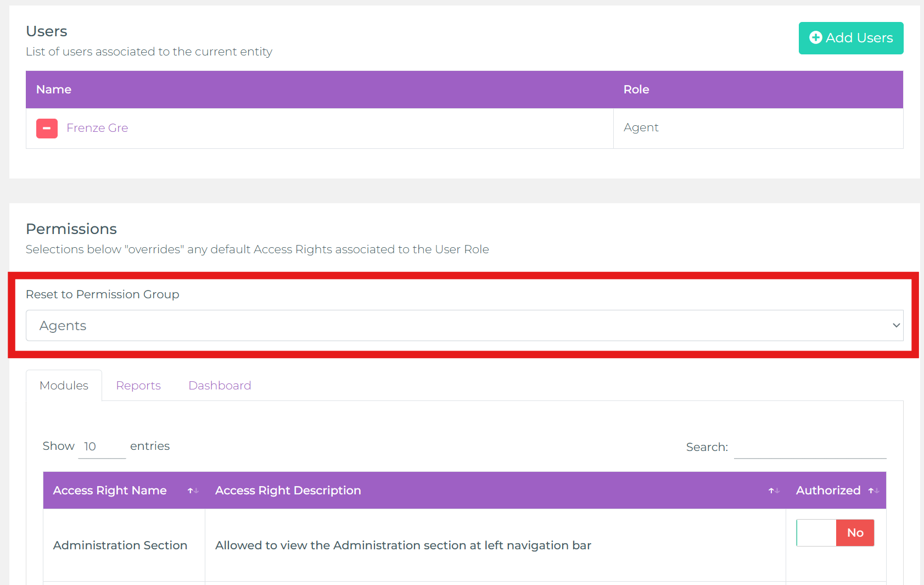Click the sort arrows for Access Right Name
The width and height of the screenshot is (924, 585).
(x=193, y=491)
